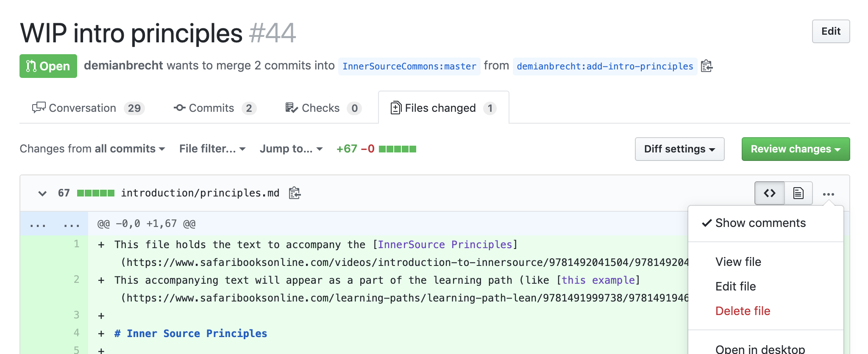The width and height of the screenshot is (868, 354).
Task: Collapse the principles.md file diff chevron
Action: coord(42,194)
